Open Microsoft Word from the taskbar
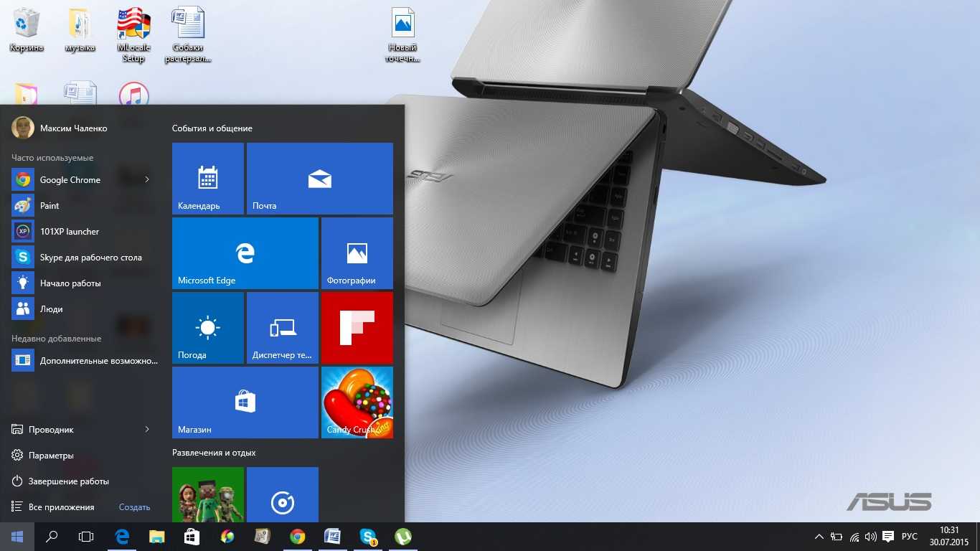The image size is (980, 551). [332, 536]
